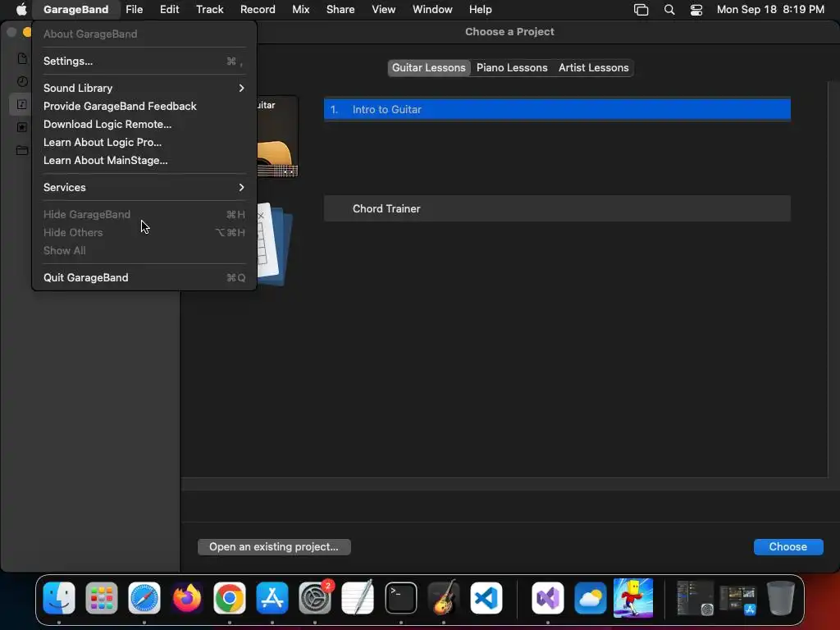Screen dimensions: 840x630
Task: Open the Window menu
Action: (x=432, y=10)
